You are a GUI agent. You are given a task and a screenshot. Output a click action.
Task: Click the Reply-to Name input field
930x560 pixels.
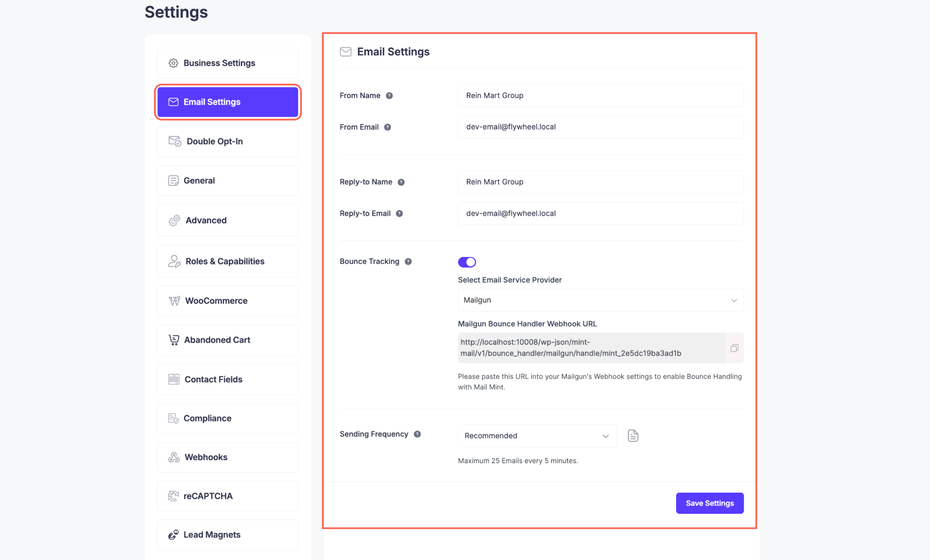[x=601, y=182]
